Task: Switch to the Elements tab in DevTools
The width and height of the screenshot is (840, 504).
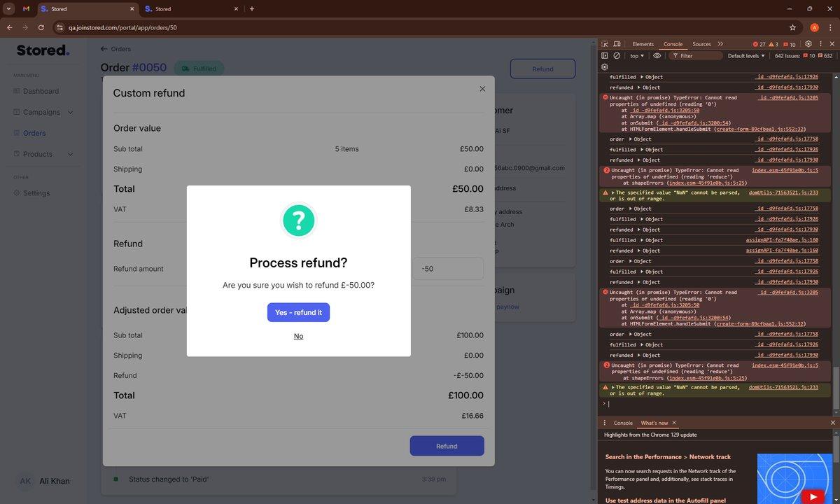Action: [x=643, y=44]
